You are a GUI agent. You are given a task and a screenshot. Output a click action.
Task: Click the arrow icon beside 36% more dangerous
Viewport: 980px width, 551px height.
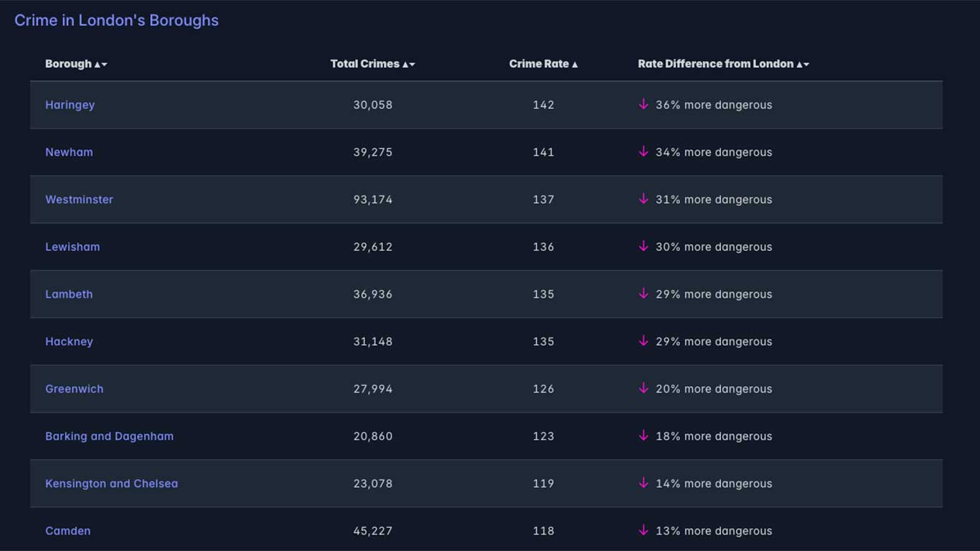coord(644,104)
